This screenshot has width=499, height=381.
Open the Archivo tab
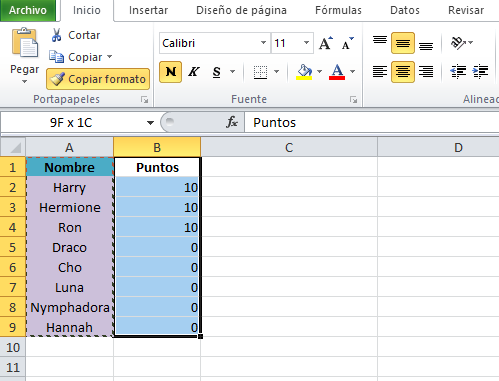(x=28, y=10)
